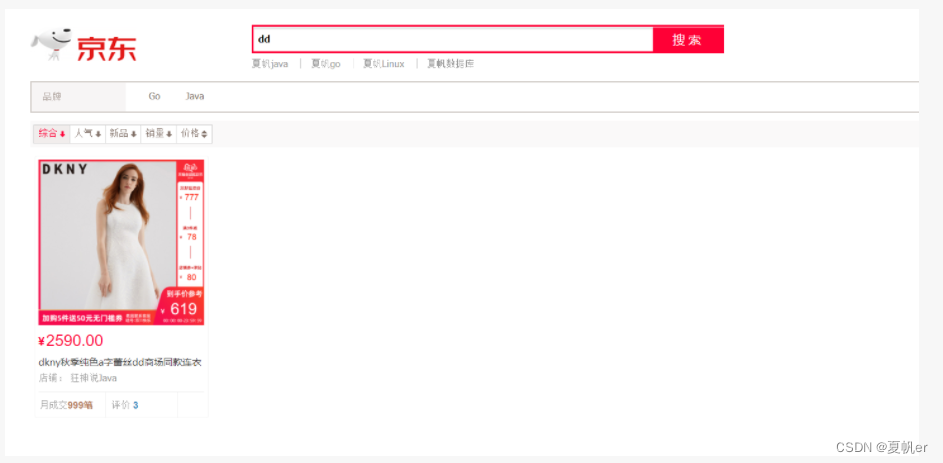Click the 月成交999笔 monthly sales text
The height and width of the screenshot is (463, 943).
coord(67,405)
